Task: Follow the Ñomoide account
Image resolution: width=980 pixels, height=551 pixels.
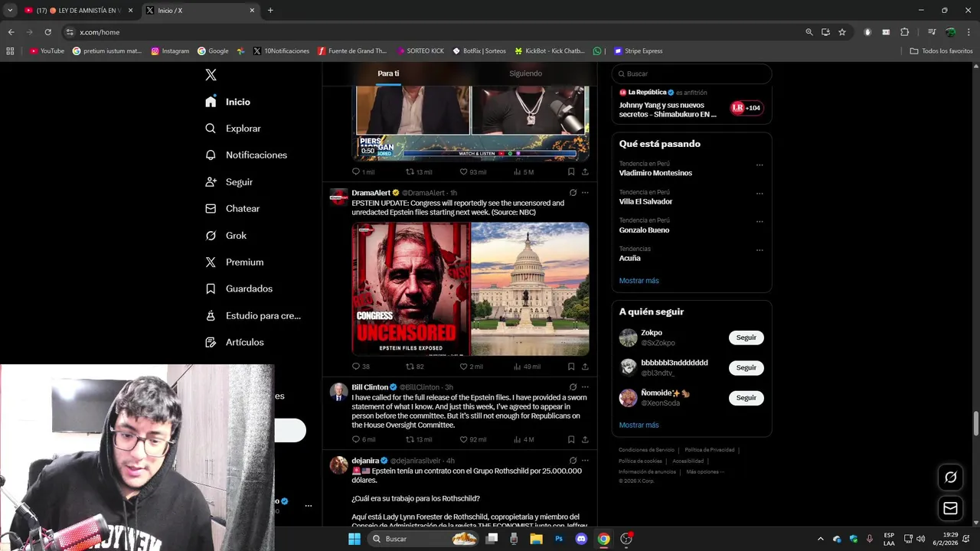Action: click(746, 398)
